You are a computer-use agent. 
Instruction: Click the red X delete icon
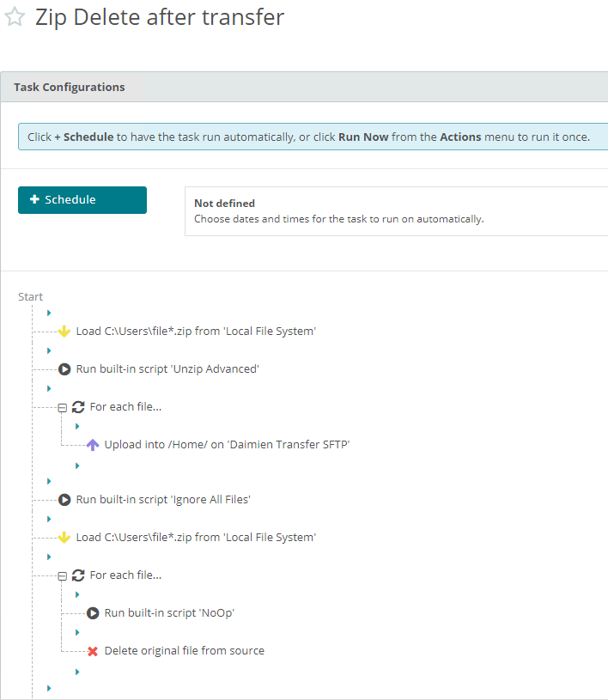coord(93,651)
